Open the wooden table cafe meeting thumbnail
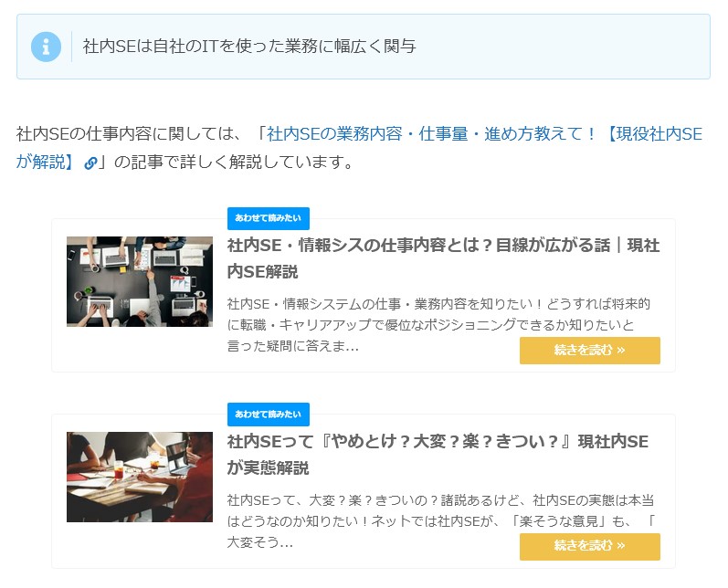 point(139,477)
